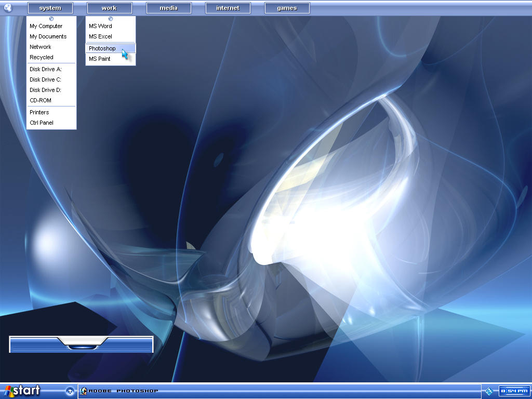532x399 pixels.
Task: Open Disk Drive A: entry
Action: [51, 69]
